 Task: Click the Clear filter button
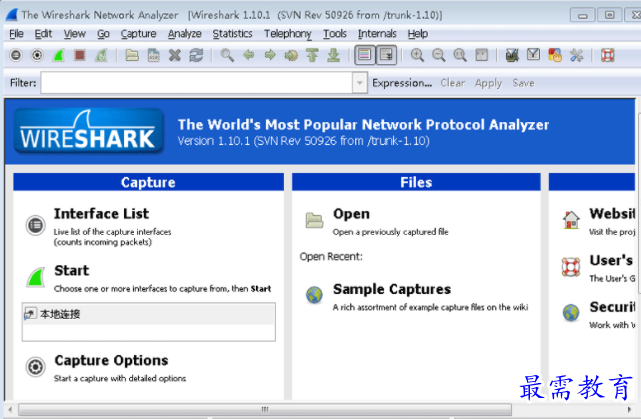(453, 83)
